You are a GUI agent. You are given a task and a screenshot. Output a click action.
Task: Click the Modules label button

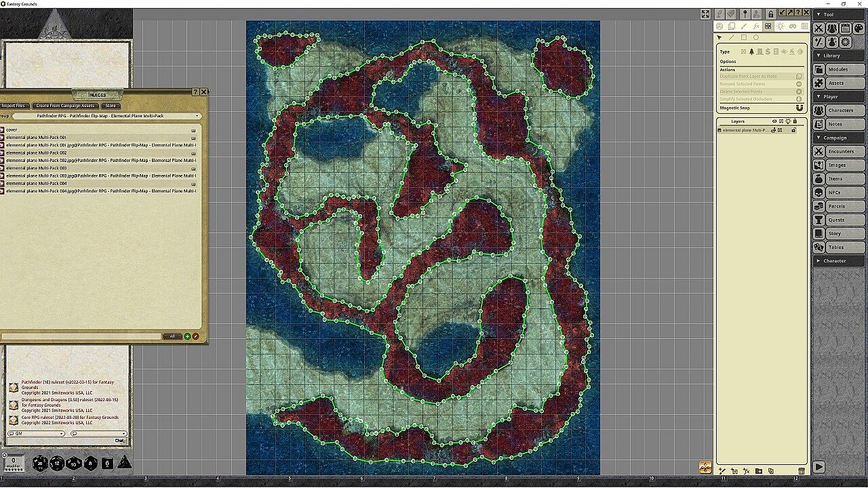tap(845, 69)
